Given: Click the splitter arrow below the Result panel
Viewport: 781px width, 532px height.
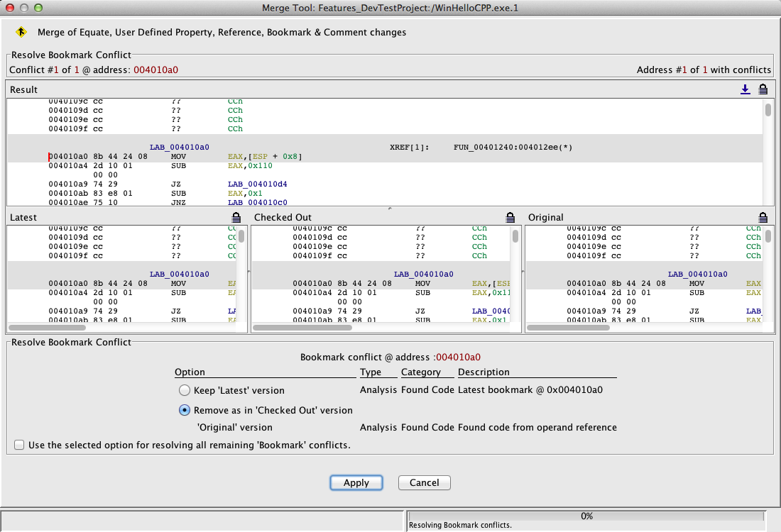Looking at the screenshot, I should 390,209.
